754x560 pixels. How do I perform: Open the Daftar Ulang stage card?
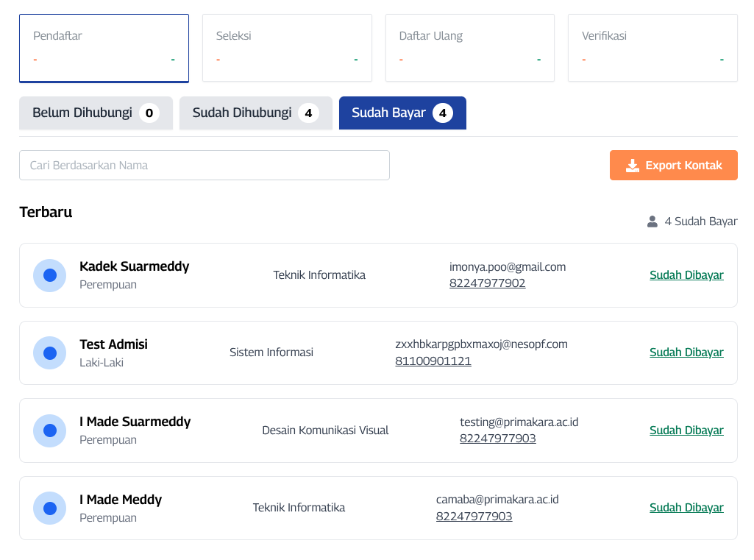point(469,48)
